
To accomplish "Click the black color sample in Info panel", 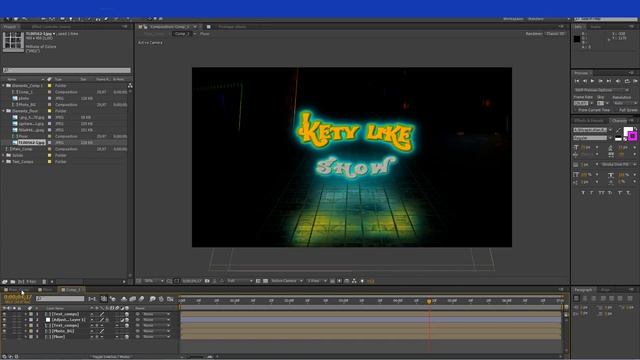I will coord(577,39).
